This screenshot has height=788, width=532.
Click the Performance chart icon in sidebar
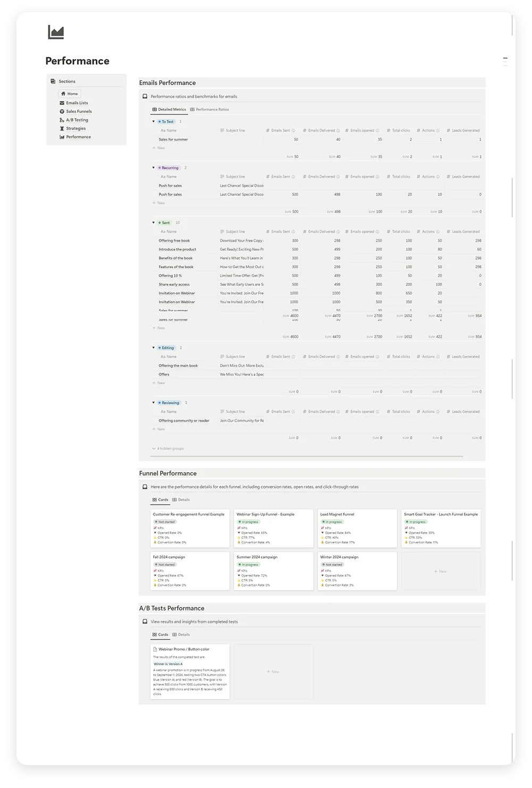click(62, 137)
